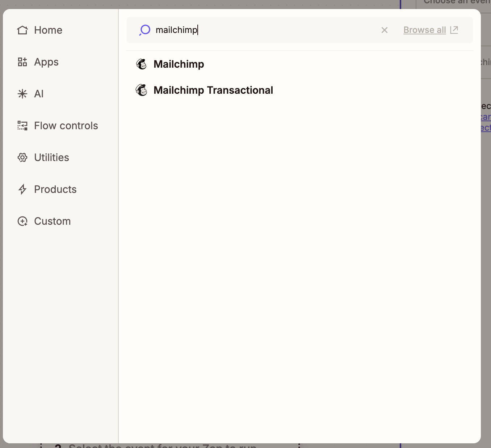Click the Flow controls icon

22,126
